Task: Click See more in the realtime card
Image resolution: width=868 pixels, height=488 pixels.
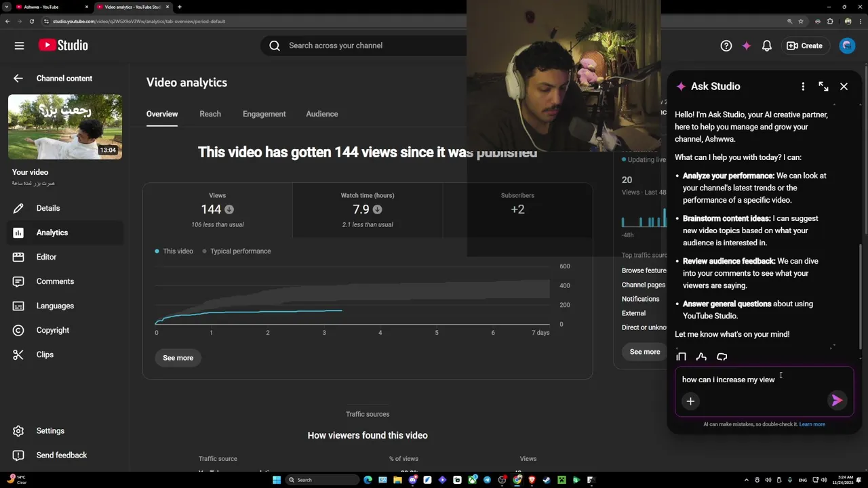Action: pos(645,352)
